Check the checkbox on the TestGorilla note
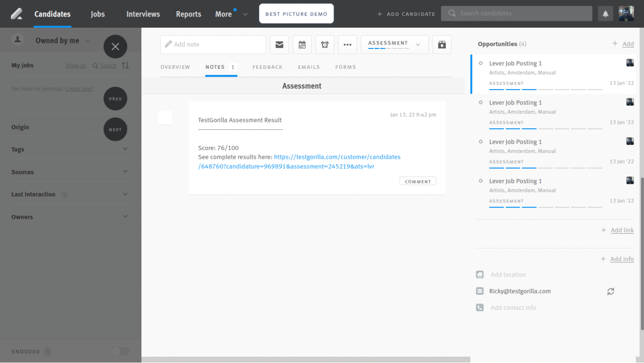This screenshot has height=363, width=644. click(x=165, y=118)
